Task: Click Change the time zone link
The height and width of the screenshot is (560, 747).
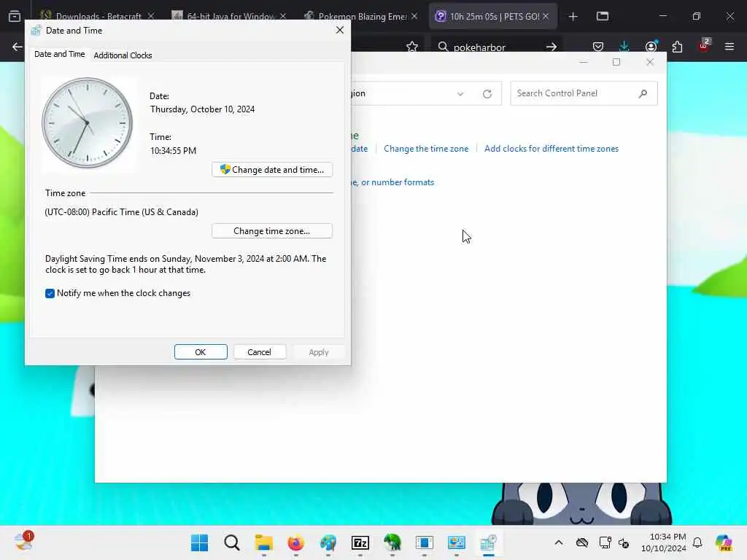Action: click(426, 149)
